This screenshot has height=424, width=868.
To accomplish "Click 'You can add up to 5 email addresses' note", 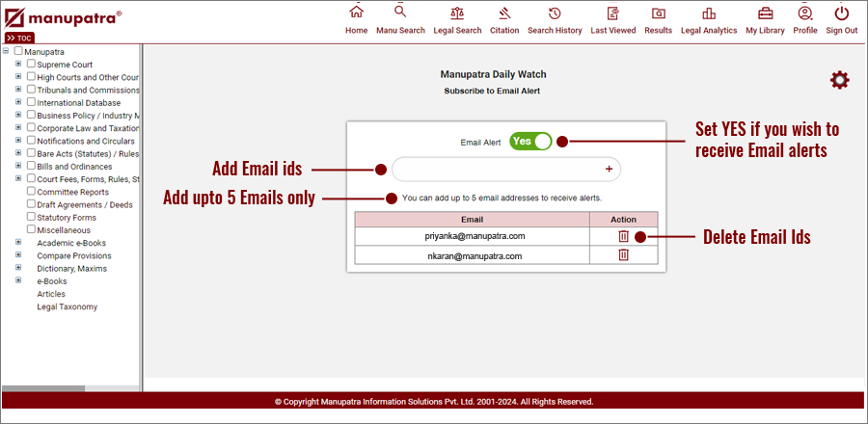I will (x=502, y=198).
